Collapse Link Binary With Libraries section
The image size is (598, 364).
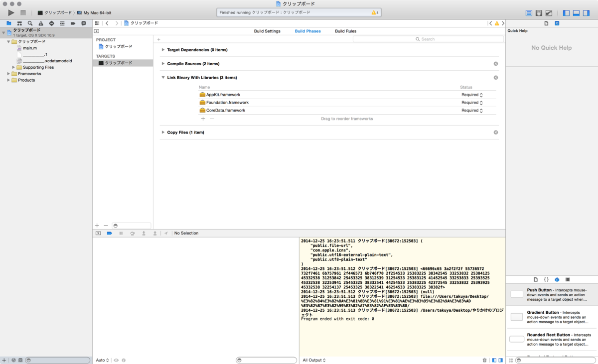point(163,78)
